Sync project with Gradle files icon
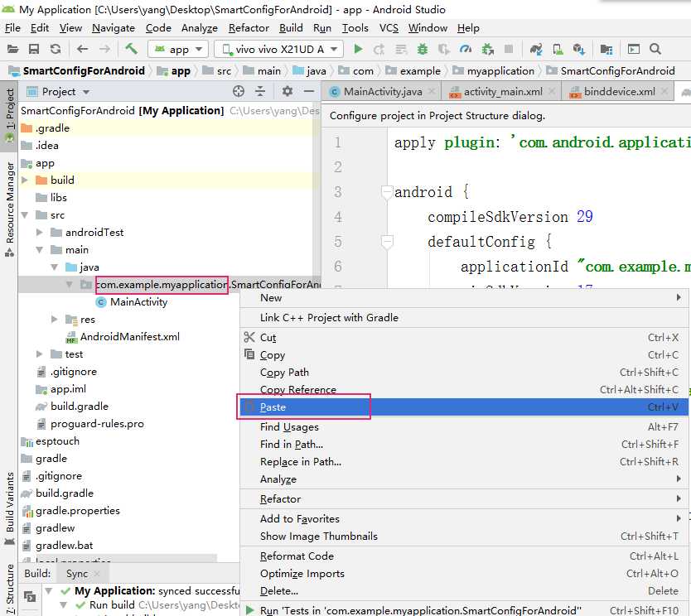Image resolution: width=691 pixels, height=616 pixels. 536,49
